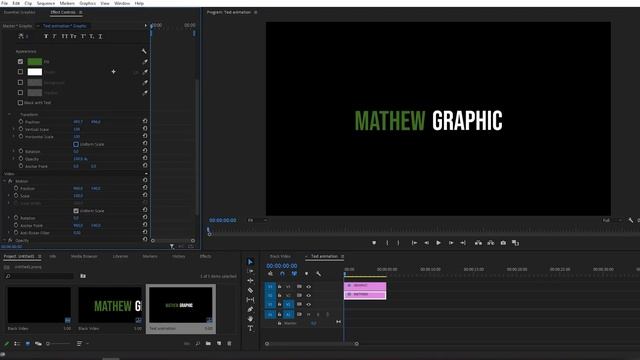Viewport: 640px width, 360px height.
Task: Step forward one frame in Program monitor
Action: [451, 243]
